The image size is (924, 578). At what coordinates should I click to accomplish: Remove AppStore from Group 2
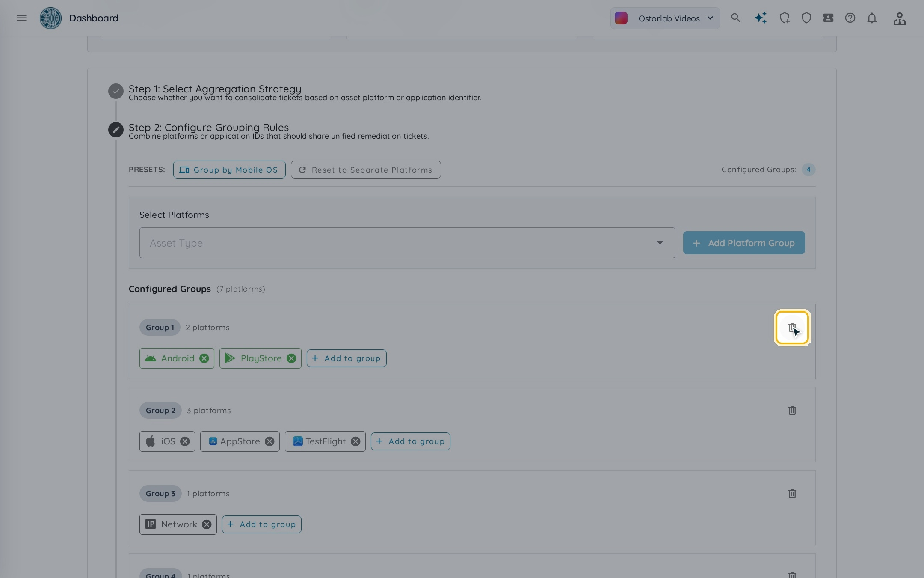click(269, 441)
